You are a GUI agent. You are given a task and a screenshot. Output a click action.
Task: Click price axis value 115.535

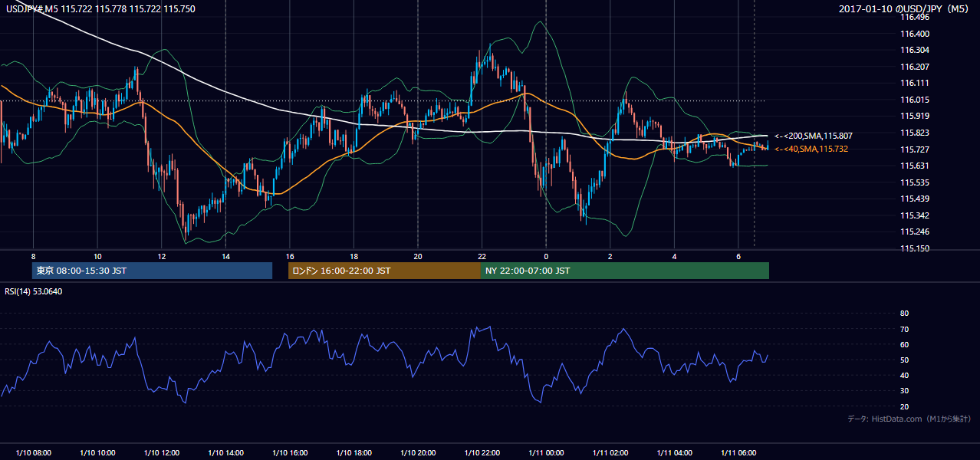(x=914, y=182)
